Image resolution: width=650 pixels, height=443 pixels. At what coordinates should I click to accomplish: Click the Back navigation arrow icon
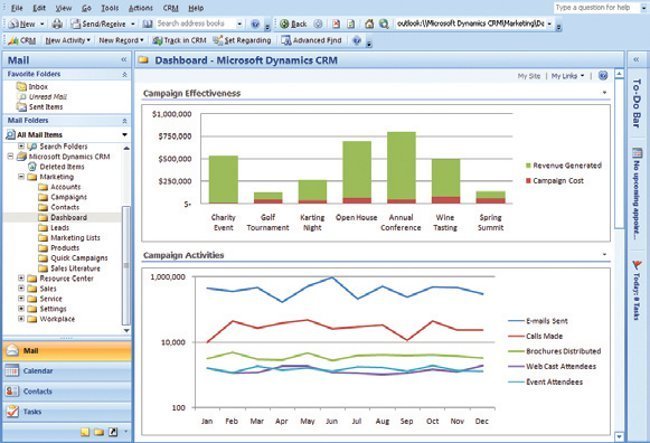click(x=285, y=23)
